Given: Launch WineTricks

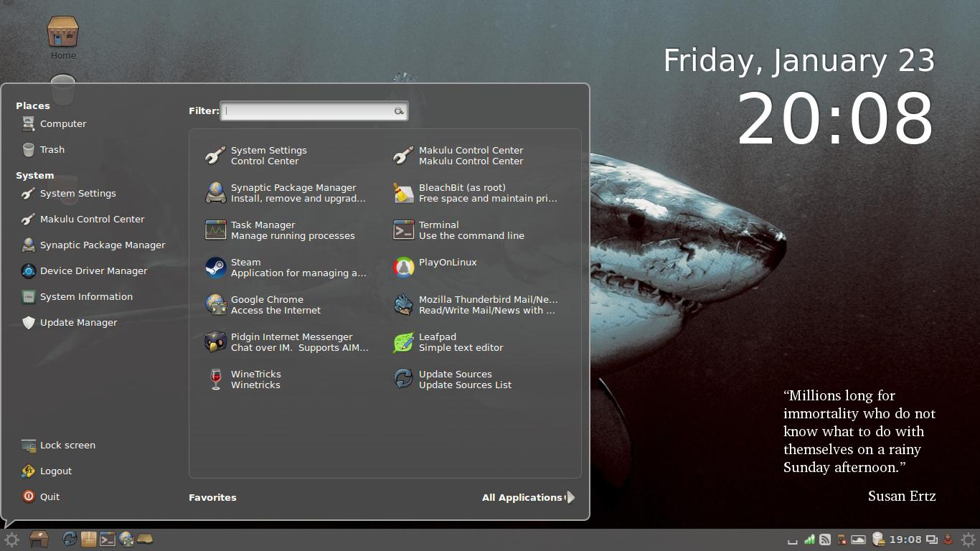Looking at the screenshot, I should [x=286, y=380].
